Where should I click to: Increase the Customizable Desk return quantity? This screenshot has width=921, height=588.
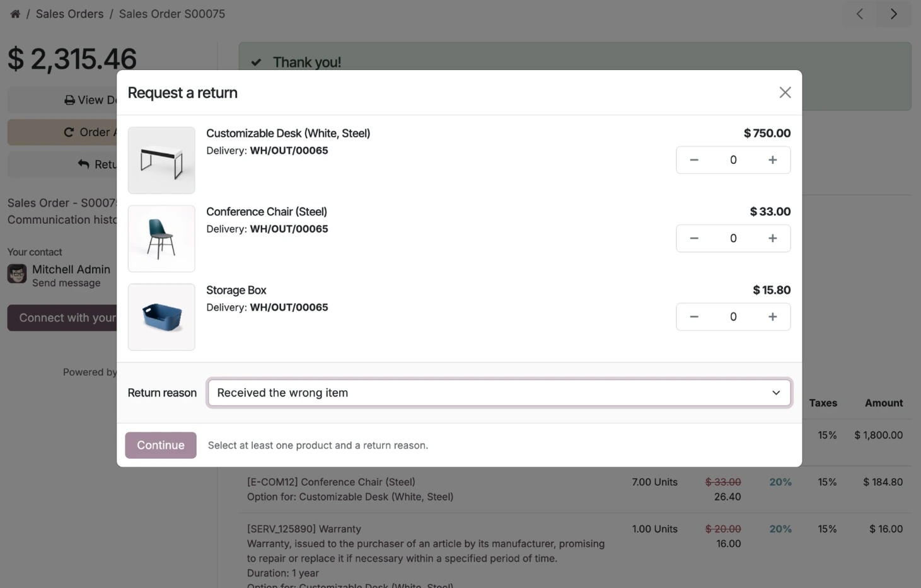click(x=772, y=159)
